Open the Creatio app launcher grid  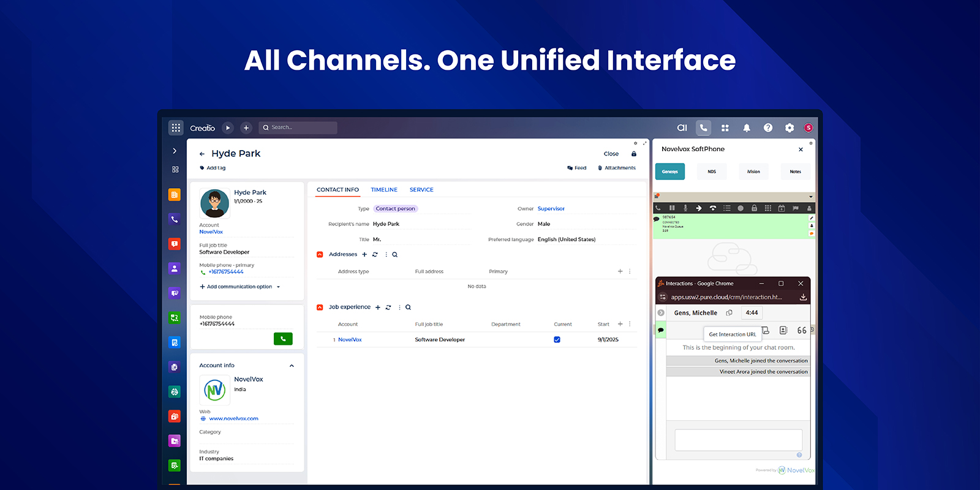176,127
